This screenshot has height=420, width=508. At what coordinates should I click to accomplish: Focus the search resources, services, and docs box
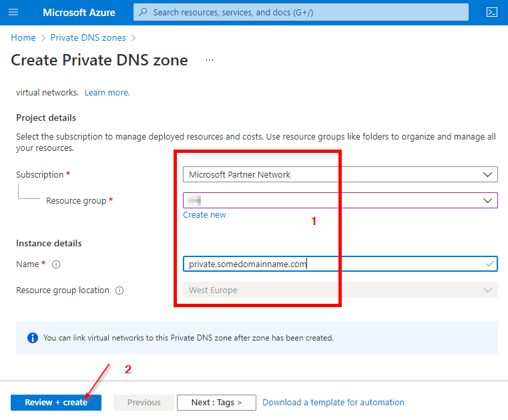[x=301, y=12]
